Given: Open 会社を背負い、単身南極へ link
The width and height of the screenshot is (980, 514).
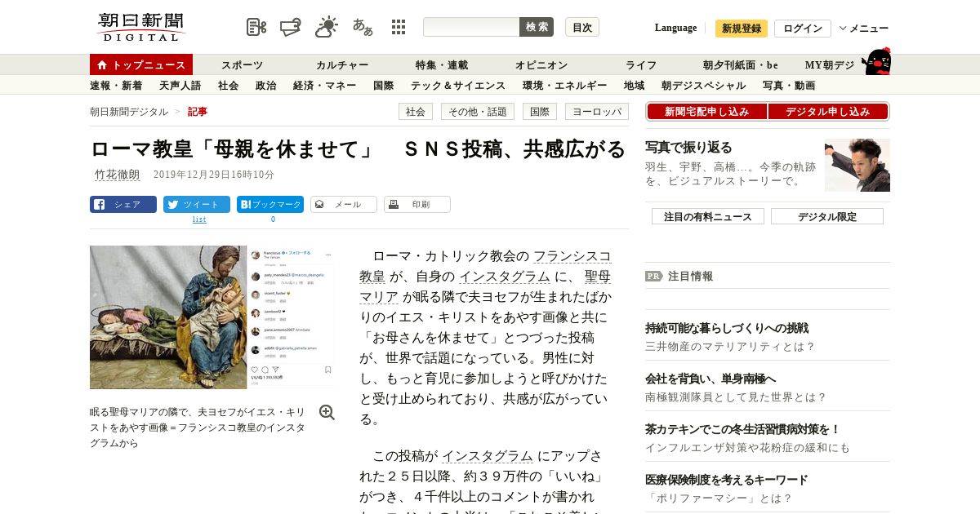Looking at the screenshot, I should (x=710, y=379).
